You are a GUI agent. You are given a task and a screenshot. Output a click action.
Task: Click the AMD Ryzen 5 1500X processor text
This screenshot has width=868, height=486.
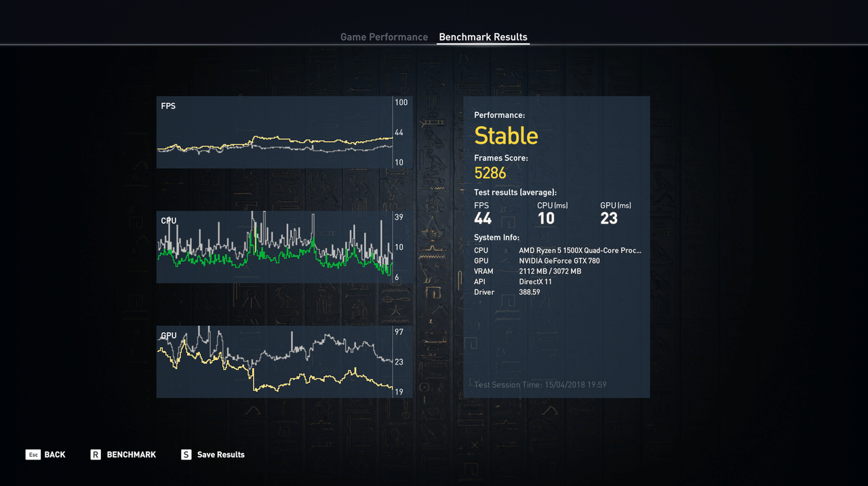click(580, 251)
